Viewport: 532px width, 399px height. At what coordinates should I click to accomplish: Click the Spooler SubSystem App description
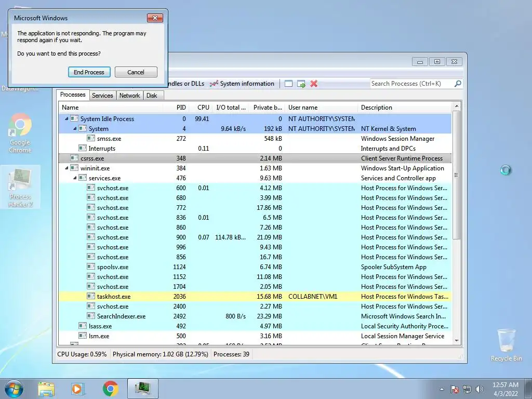click(x=394, y=267)
